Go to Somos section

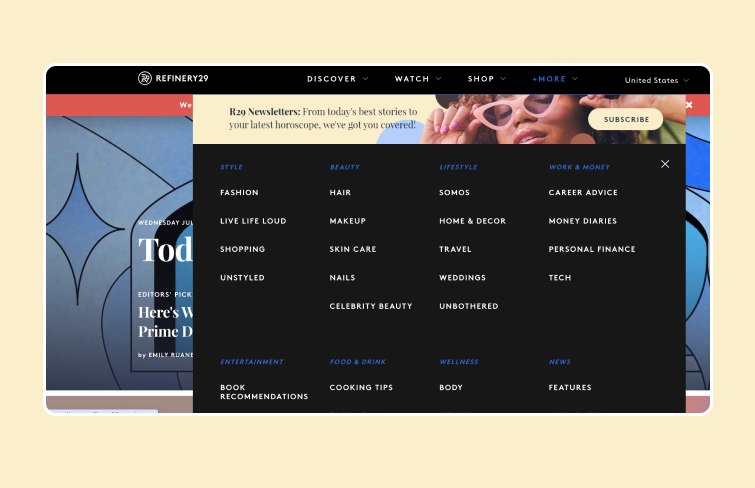[x=455, y=192]
